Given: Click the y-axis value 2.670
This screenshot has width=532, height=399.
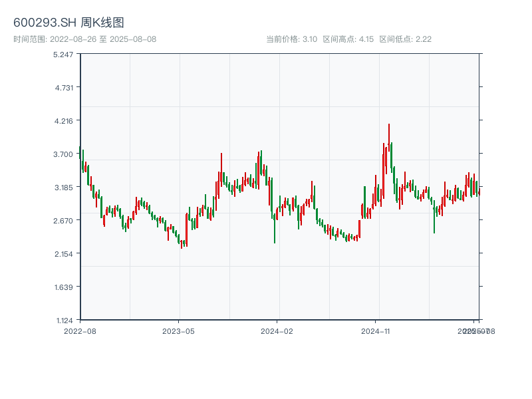Looking at the screenshot, I should point(63,221).
